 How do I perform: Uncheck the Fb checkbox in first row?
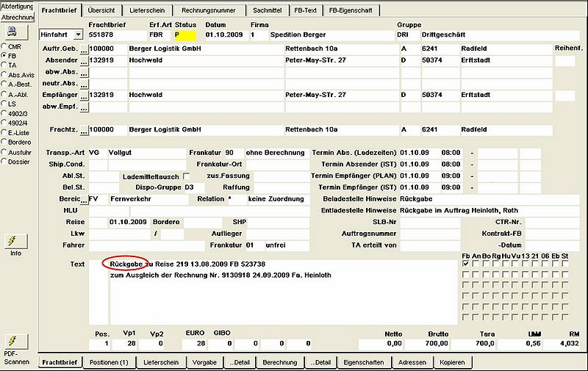click(x=465, y=264)
